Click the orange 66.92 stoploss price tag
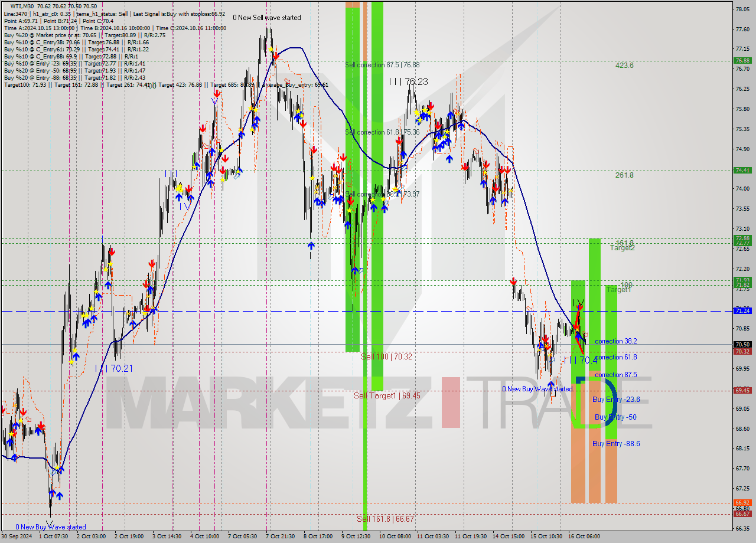The image size is (756, 543). point(742,502)
